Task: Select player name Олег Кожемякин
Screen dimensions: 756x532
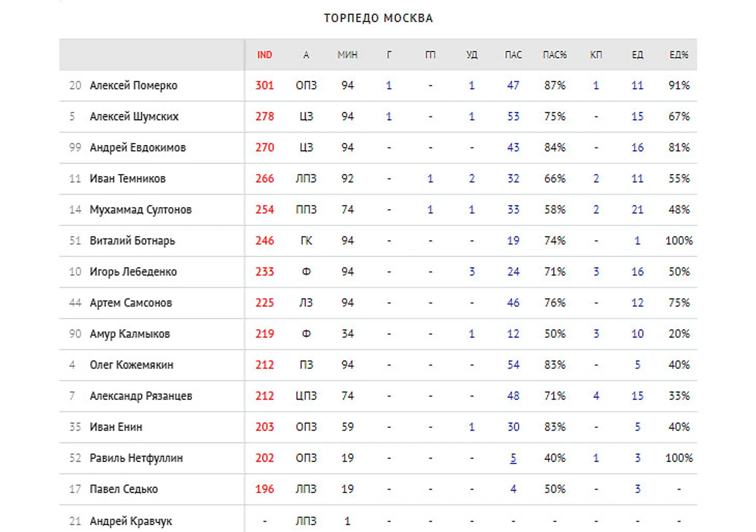Action: (x=132, y=365)
